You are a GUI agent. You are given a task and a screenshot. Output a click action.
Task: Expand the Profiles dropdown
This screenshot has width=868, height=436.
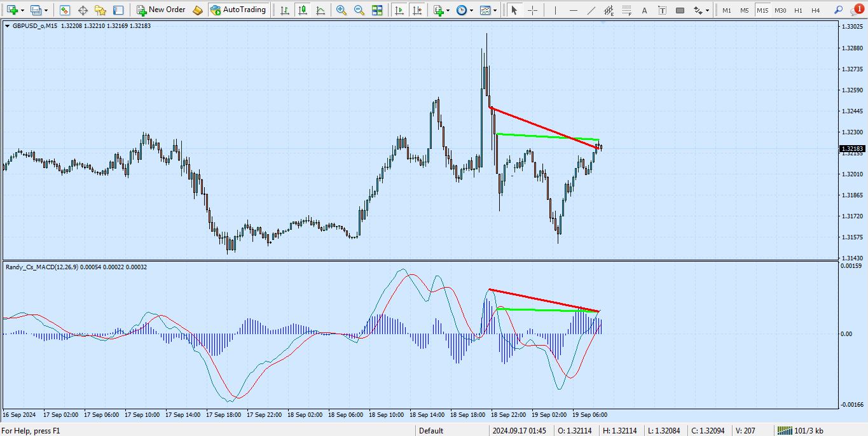click(x=45, y=10)
